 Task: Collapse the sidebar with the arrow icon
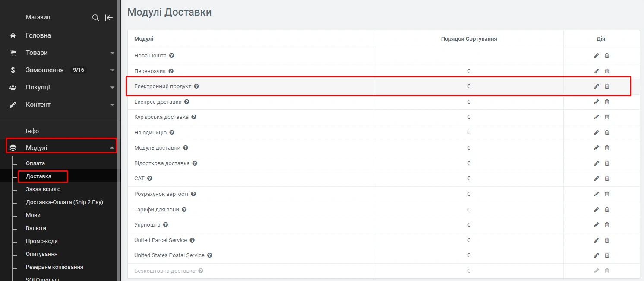tap(109, 18)
